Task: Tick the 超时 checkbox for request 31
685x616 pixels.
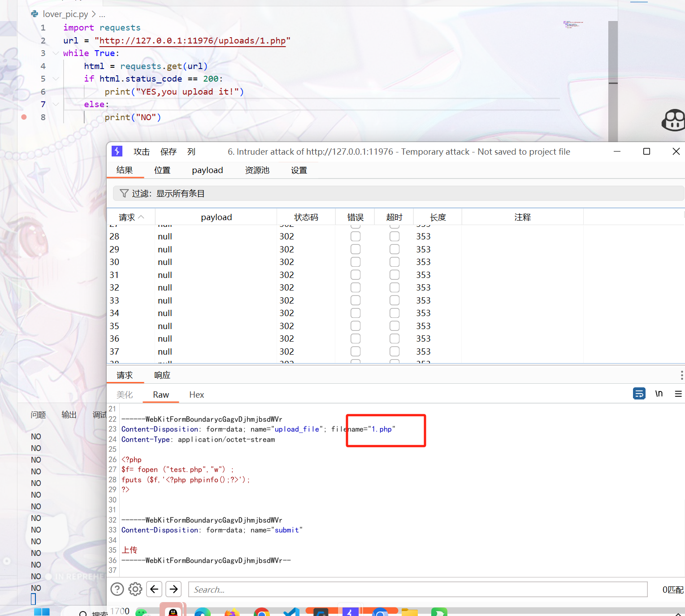Action: (395, 275)
